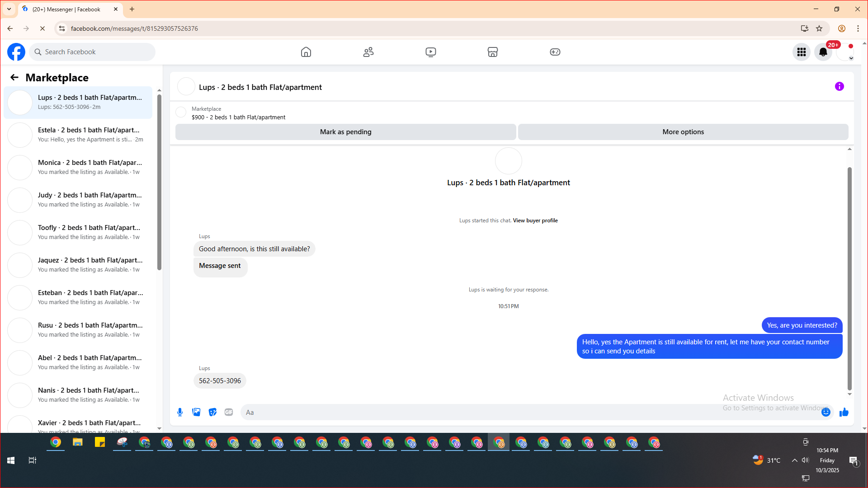The width and height of the screenshot is (868, 488).
Task: Stop loading the page
Action: coord(42,28)
